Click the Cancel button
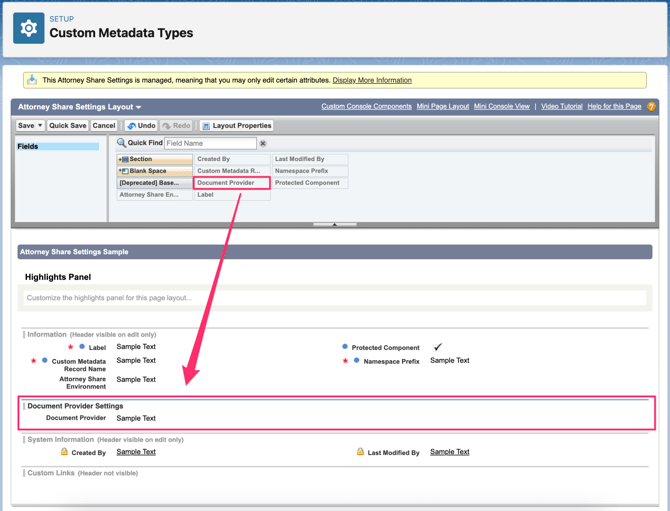The height and width of the screenshot is (511, 670). point(104,126)
